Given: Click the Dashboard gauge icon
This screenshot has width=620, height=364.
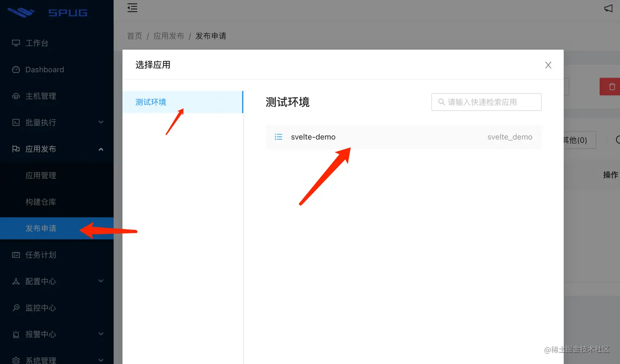Looking at the screenshot, I should [16, 70].
